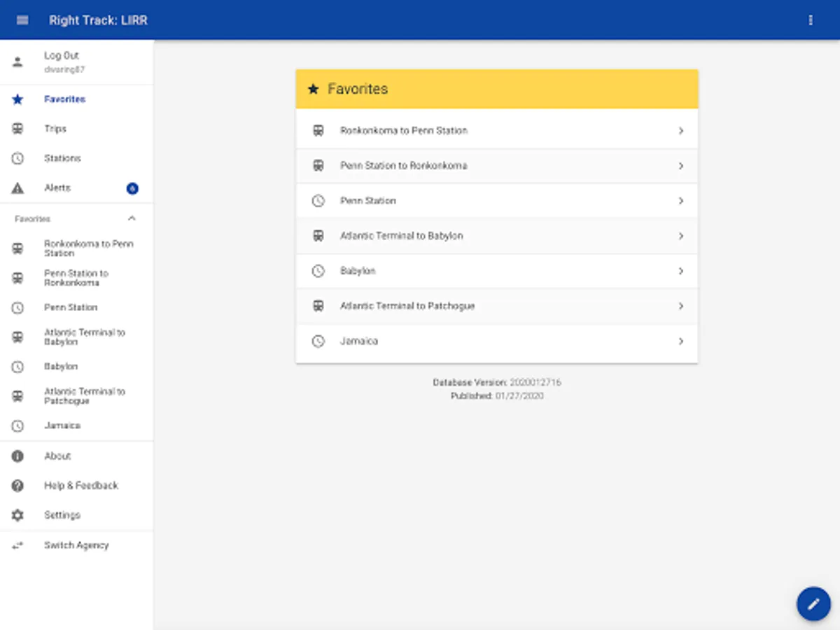
Task: Click clock icon of sidebar Penn Station
Action: click(17, 307)
